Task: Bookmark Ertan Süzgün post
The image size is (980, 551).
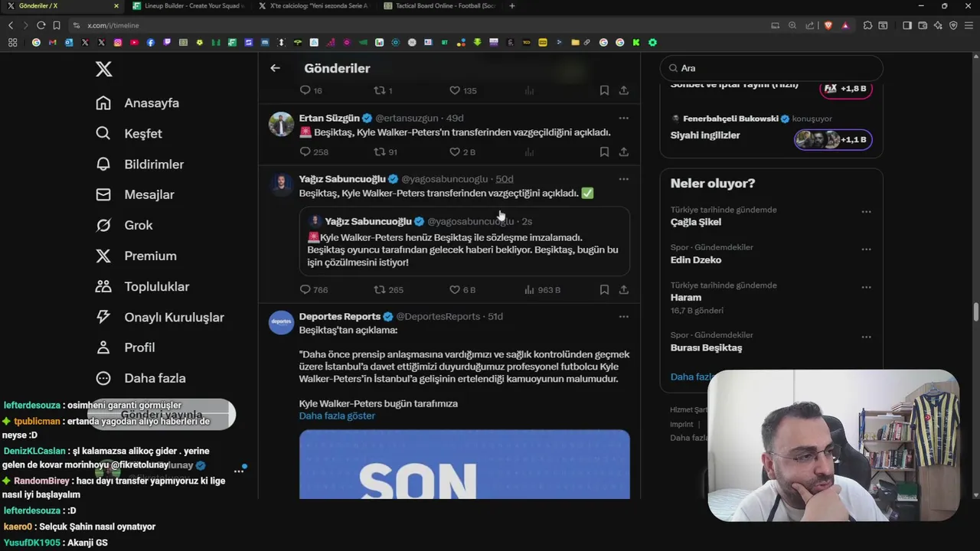Action: (604, 152)
